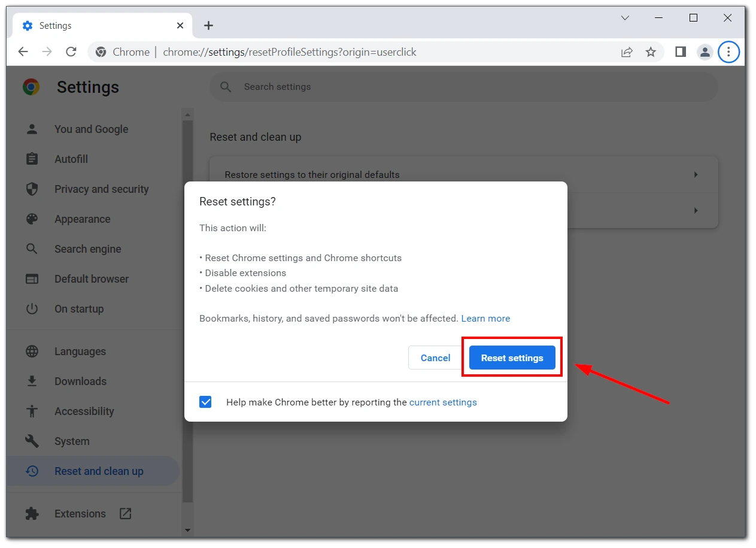Open the Learn more link
Image resolution: width=756 pixels, height=548 pixels.
coord(485,319)
